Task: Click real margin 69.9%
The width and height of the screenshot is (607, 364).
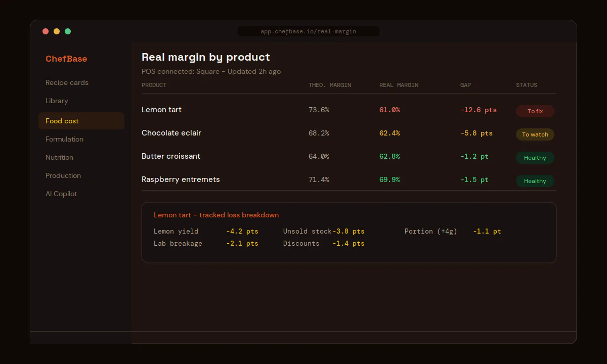Action: click(389, 179)
